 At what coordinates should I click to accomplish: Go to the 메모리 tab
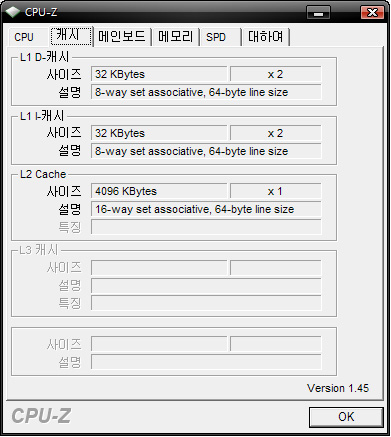[176, 37]
